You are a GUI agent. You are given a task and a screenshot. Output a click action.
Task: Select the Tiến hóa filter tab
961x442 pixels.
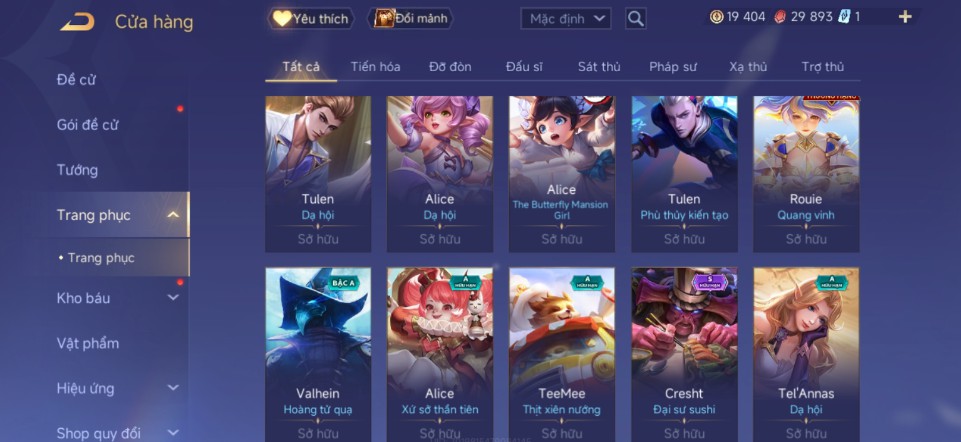click(375, 67)
